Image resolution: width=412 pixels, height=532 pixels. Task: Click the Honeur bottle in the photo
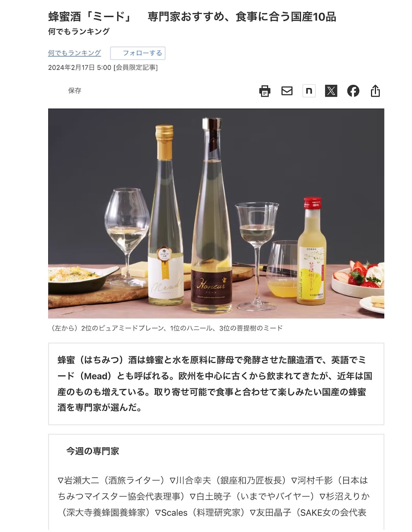point(211,216)
